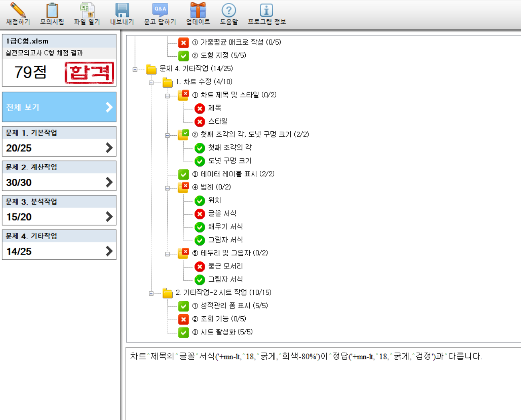Collapse the 범례 tree node
The height and width of the screenshot is (420, 521).
(x=167, y=188)
